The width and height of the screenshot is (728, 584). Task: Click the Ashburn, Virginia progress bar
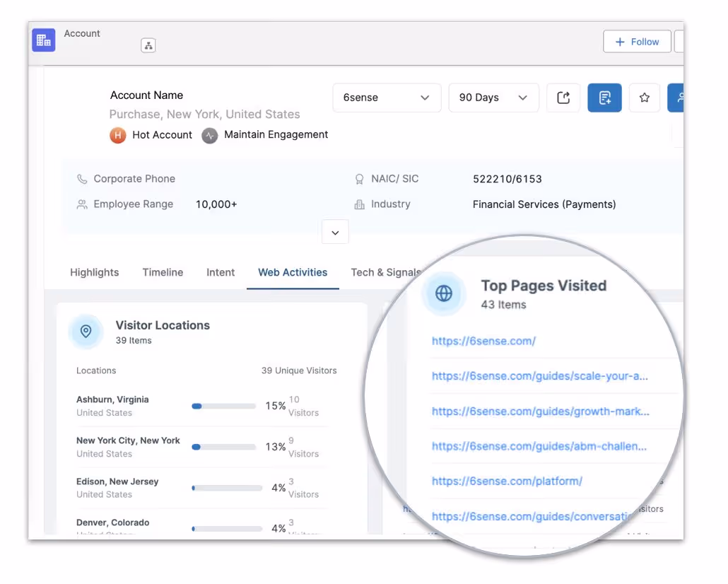(224, 406)
